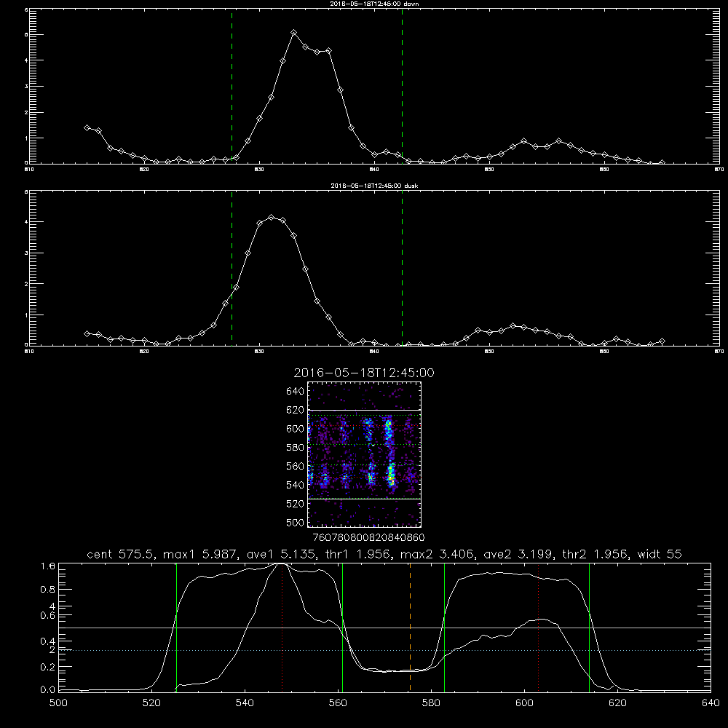Click the 0.8 label on bottom plot y-axis
Viewport: 728px width, 728px height.
[48, 589]
